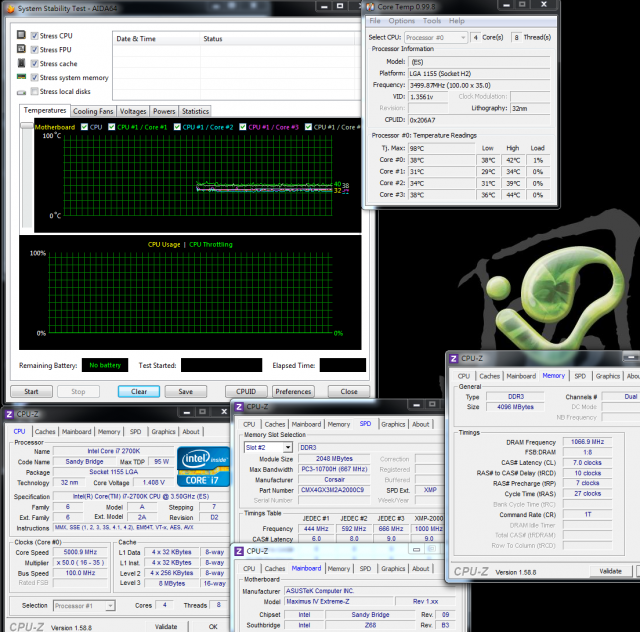Viewport: 640px width, 632px height.
Task: Open the Graphics tab in CPU-Z SPD window
Action: 393,425
